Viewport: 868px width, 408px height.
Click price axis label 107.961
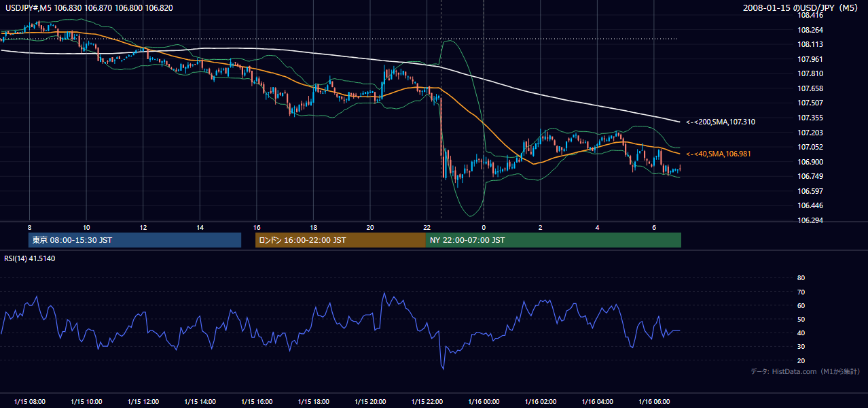pos(810,59)
